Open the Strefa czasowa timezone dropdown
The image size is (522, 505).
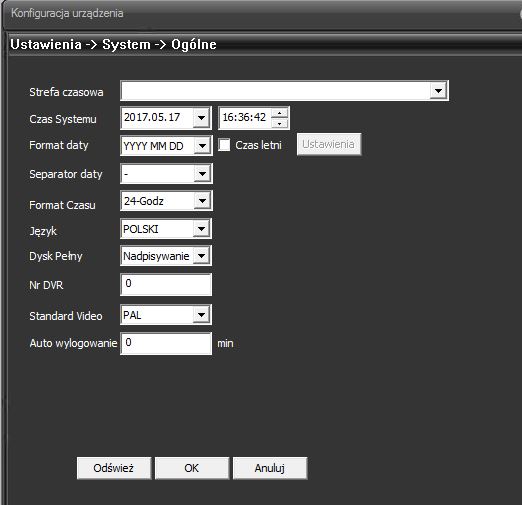click(438, 91)
